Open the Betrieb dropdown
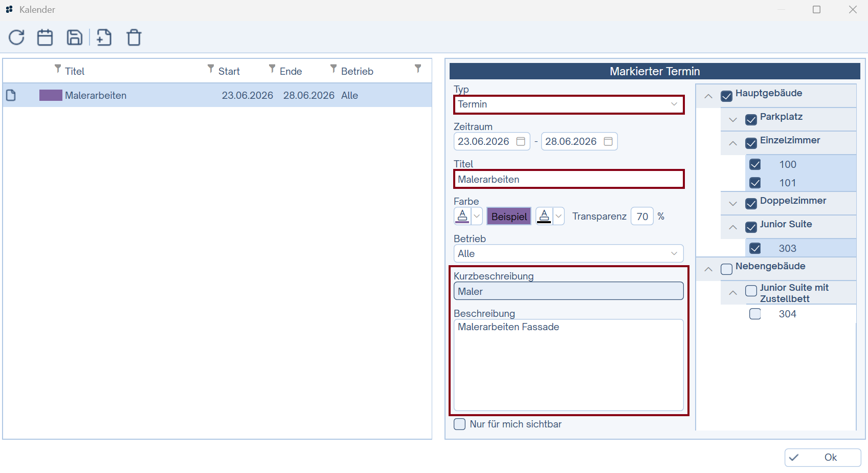Viewport: 868px width, 473px height. coord(674,254)
